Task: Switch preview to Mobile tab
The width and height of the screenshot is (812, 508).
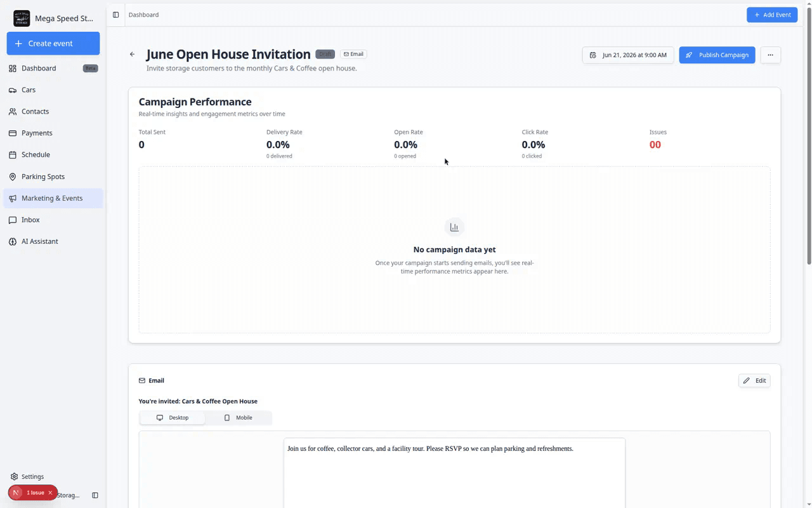Action: 239,418
